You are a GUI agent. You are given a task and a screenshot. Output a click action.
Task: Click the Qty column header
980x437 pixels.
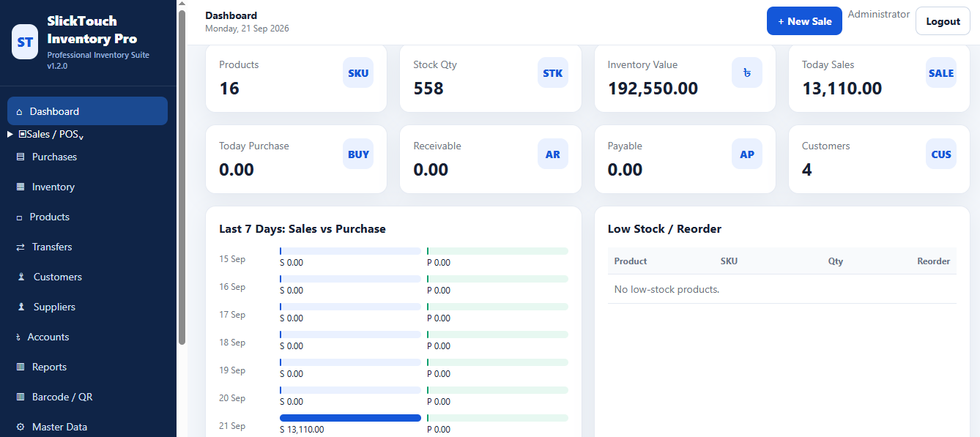coord(836,261)
